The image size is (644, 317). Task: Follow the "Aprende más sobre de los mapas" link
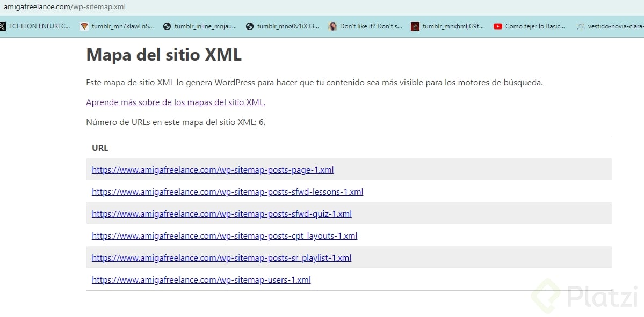tap(176, 102)
